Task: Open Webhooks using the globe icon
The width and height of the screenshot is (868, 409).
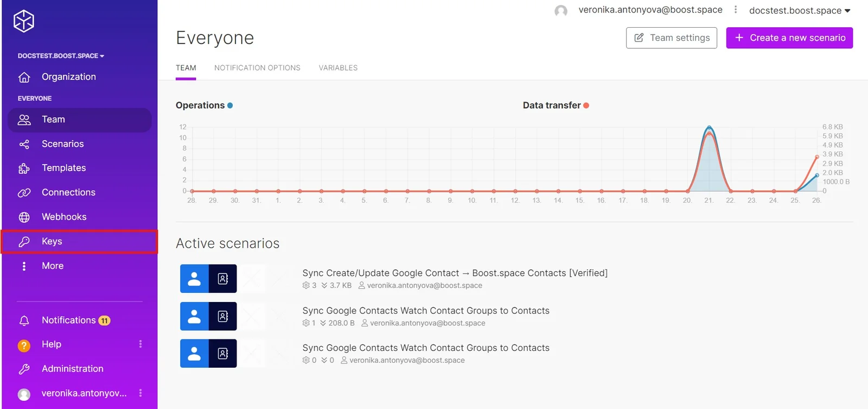Action: point(24,217)
